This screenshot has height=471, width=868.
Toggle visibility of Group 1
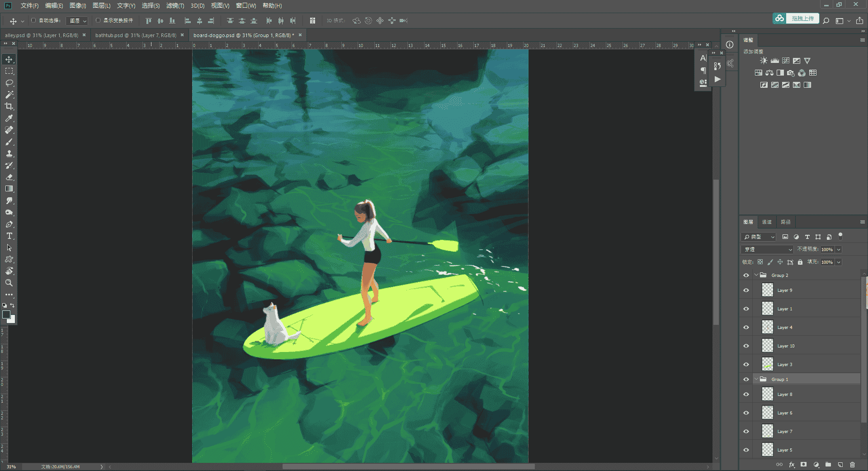pyautogui.click(x=746, y=380)
